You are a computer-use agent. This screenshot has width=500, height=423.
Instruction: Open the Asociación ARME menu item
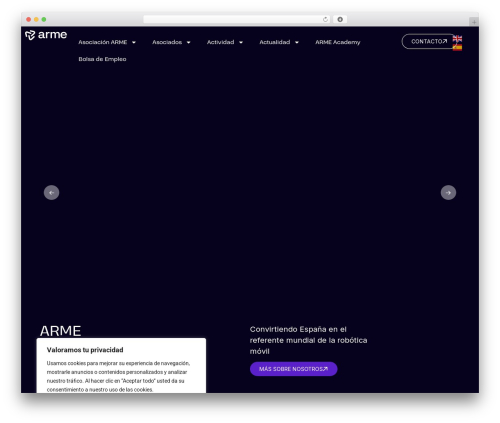pyautogui.click(x=103, y=42)
